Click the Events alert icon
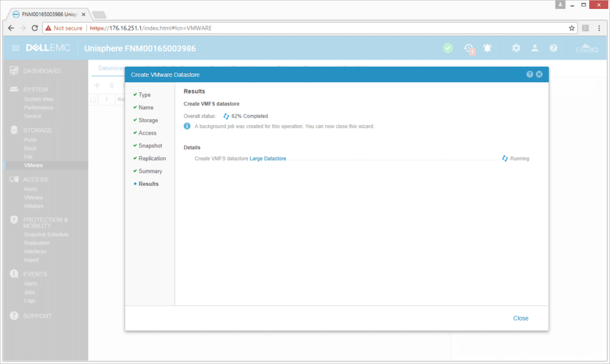The height and width of the screenshot is (364, 610). 14,274
